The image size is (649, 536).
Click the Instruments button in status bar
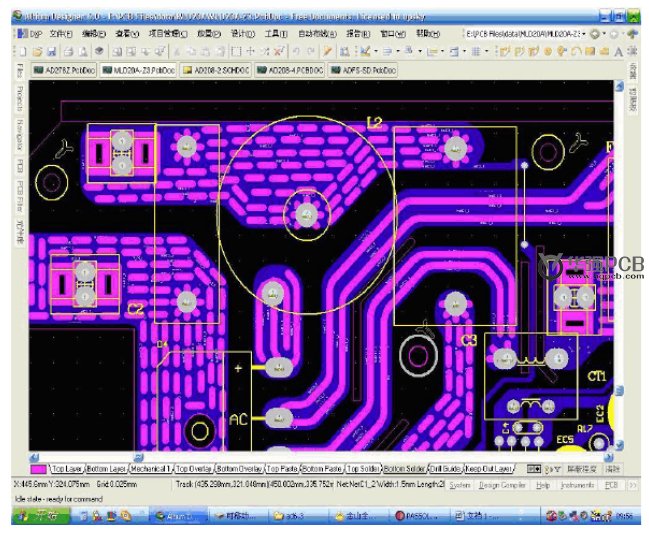[578, 484]
